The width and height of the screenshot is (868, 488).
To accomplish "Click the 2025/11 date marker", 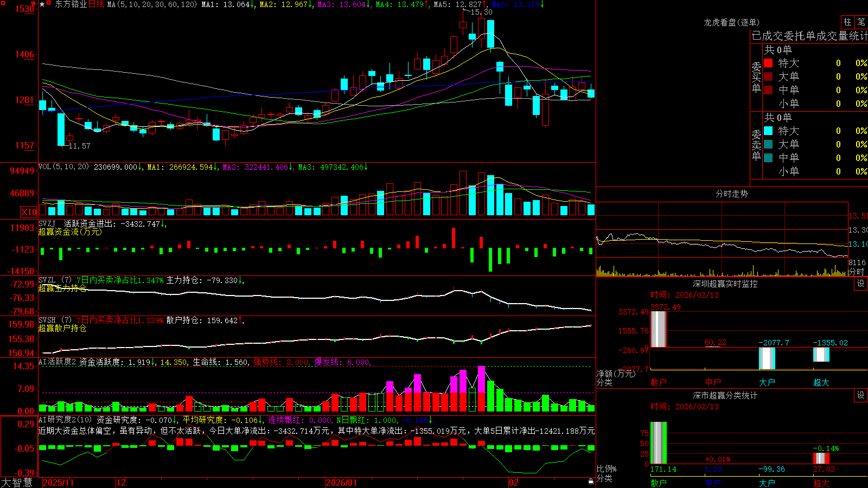I will click(58, 483).
